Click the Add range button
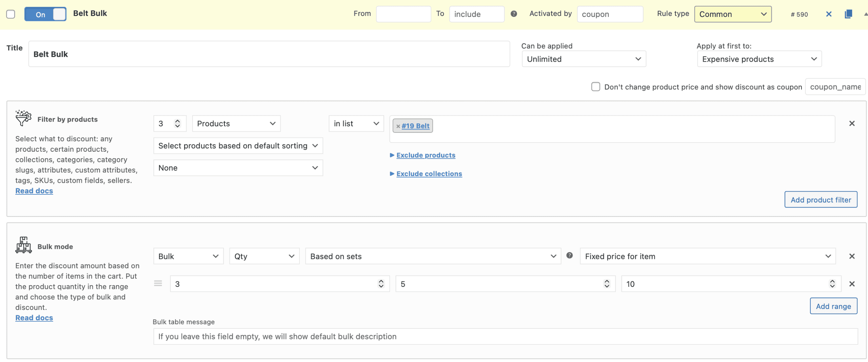The image size is (868, 362). [x=833, y=306]
